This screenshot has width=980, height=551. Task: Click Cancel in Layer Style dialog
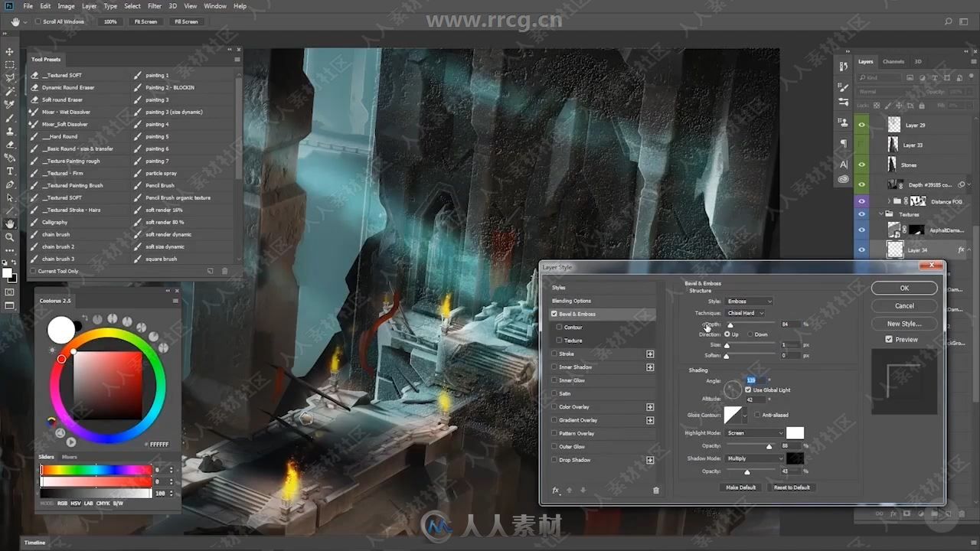(904, 305)
